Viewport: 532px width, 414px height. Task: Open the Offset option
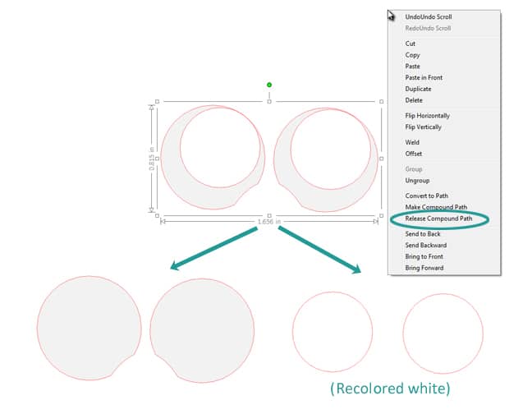point(414,154)
